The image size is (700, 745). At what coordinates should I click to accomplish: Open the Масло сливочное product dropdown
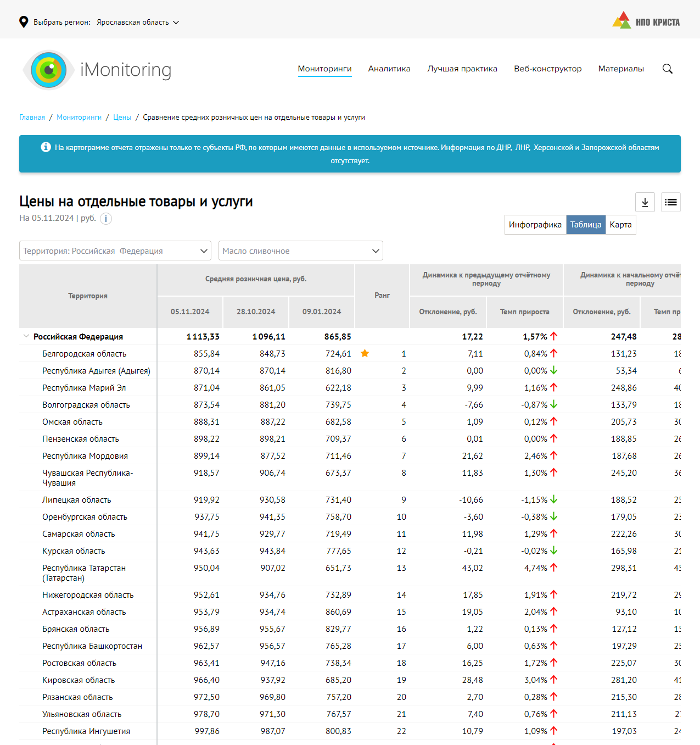300,251
